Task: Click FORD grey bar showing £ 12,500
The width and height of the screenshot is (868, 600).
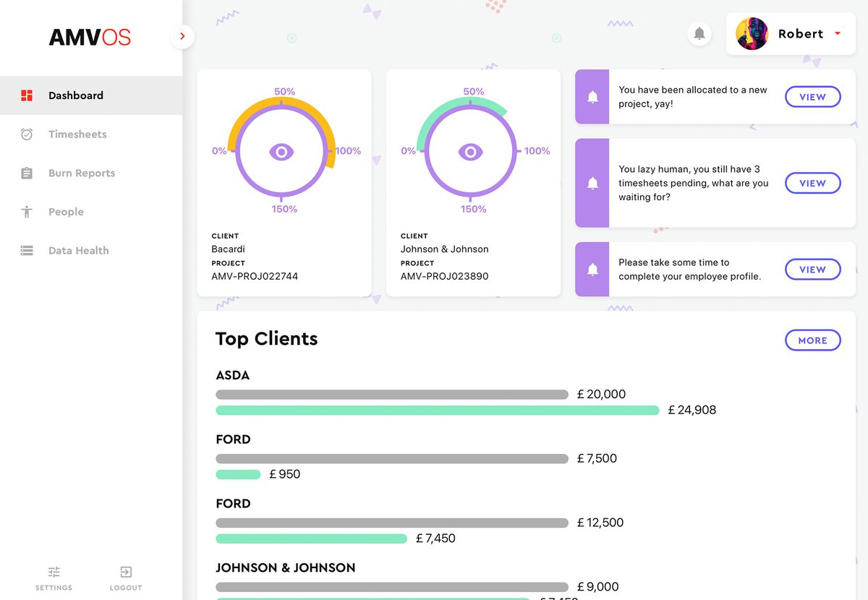Action: [x=392, y=523]
